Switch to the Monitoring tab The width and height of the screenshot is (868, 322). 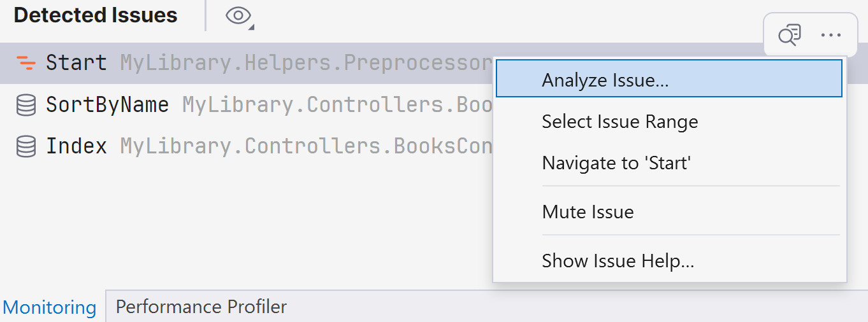(50, 307)
